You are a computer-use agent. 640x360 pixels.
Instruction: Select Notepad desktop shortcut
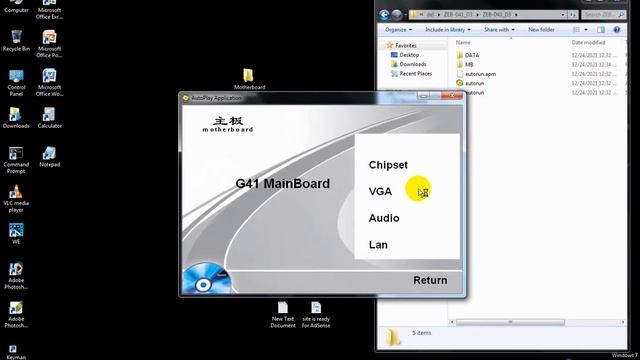(49, 157)
